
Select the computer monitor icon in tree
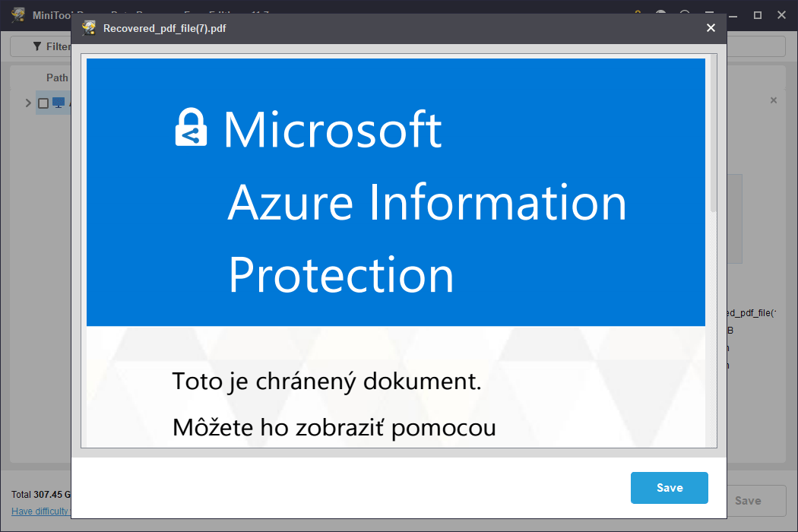click(59, 103)
